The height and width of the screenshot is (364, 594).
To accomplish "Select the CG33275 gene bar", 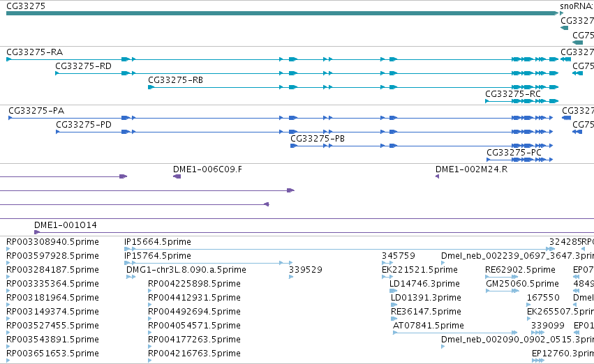I will point(282,13).
